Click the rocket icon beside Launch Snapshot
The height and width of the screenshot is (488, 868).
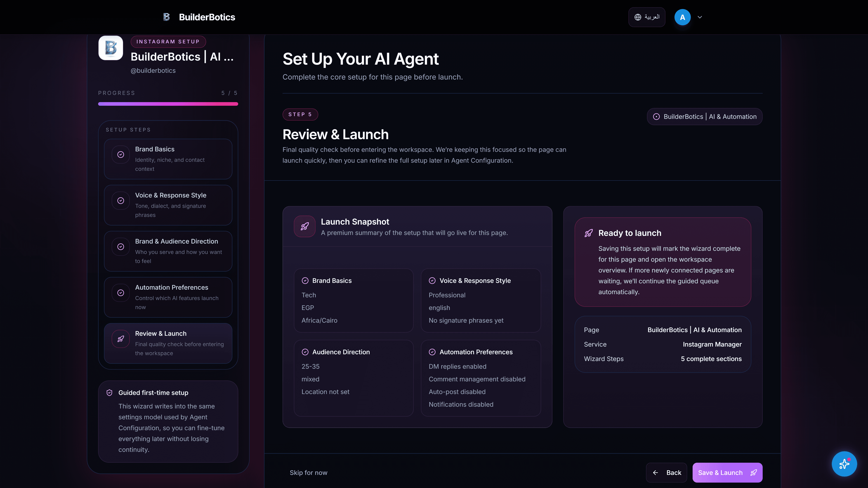point(304,226)
